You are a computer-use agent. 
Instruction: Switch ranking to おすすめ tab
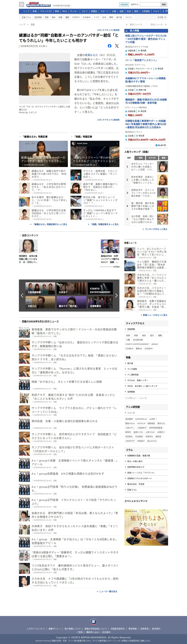point(152,158)
